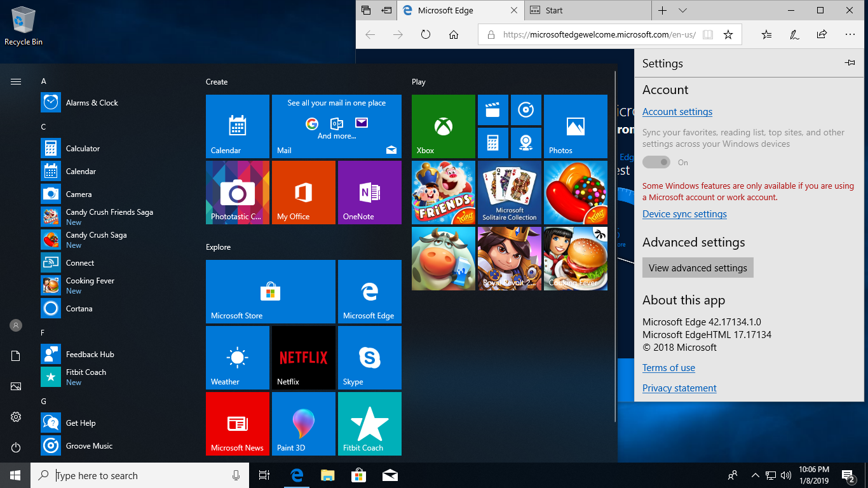Open the Terms of use link
Image resolution: width=868 pixels, height=488 pixels.
click(x=668, y=368)
